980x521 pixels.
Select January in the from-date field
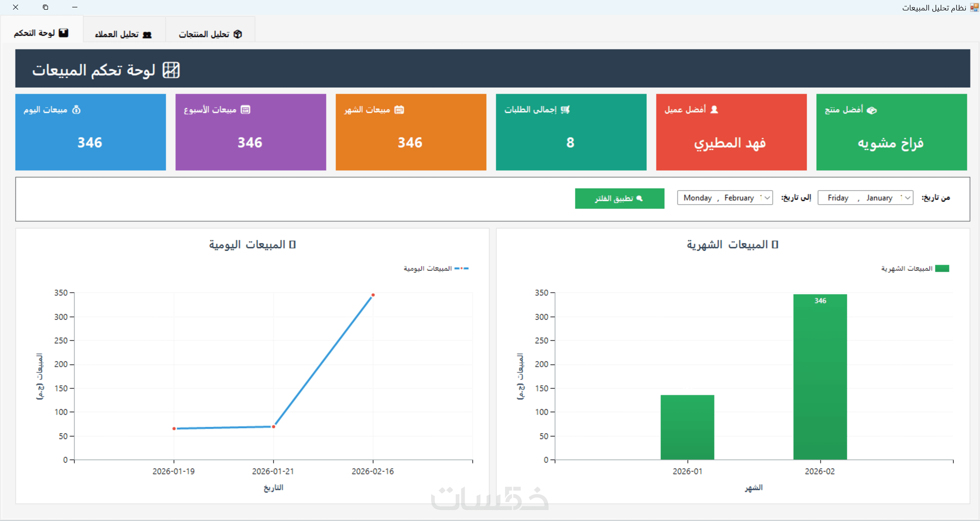[x=879, y=198]
